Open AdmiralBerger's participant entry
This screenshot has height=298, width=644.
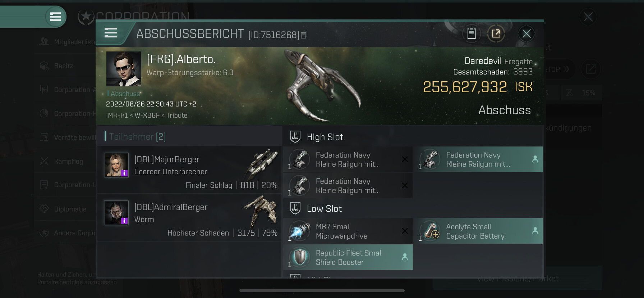189,217
